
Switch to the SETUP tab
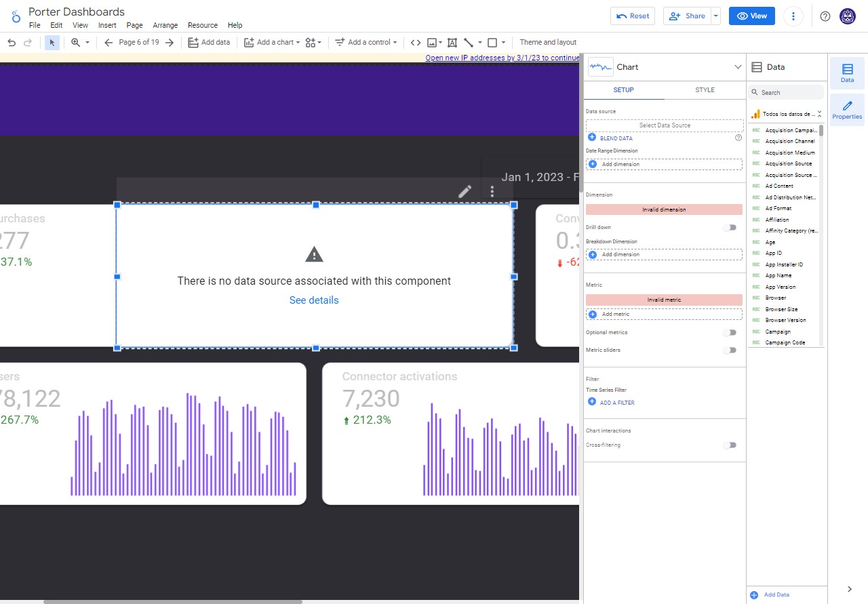tap(624, 90)
